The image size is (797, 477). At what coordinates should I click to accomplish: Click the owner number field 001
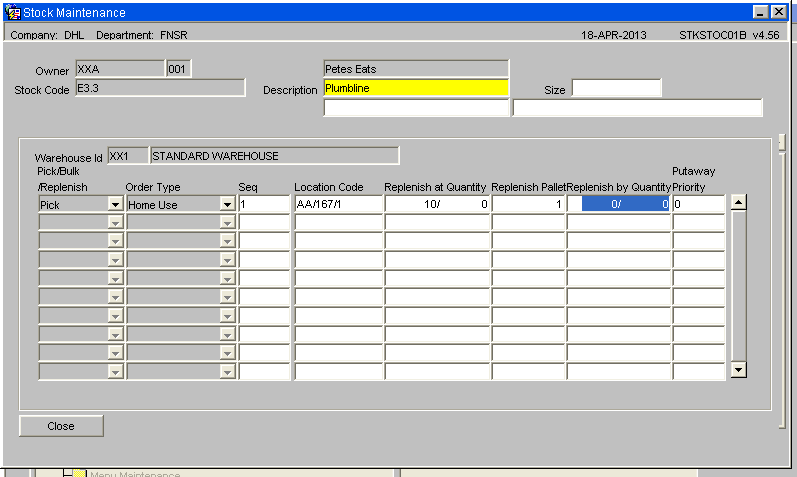pos(178,69)
